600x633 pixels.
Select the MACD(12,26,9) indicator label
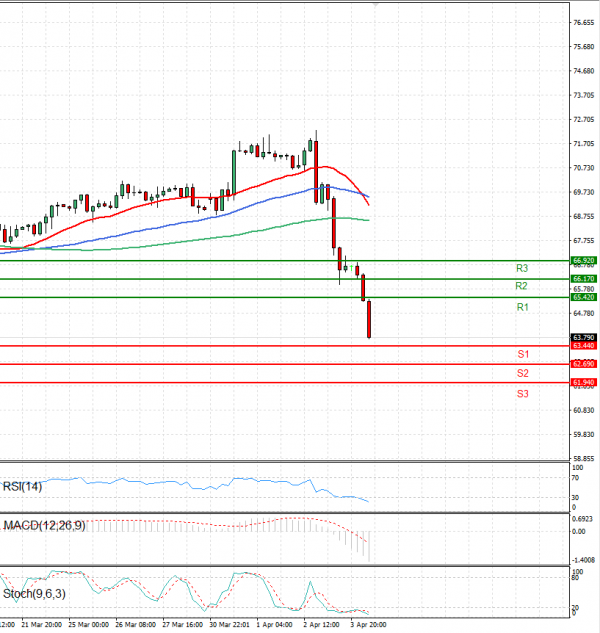tap(43, 525)
